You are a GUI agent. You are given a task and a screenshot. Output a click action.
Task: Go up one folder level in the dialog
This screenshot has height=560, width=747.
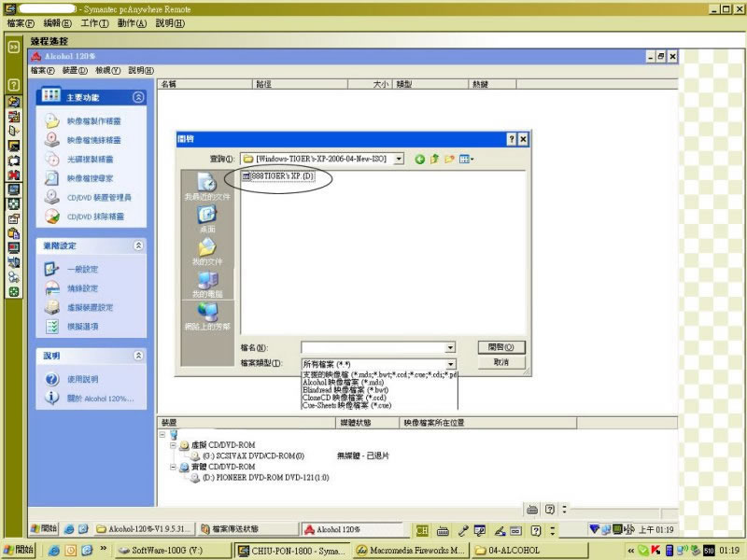tap(434, 159)
